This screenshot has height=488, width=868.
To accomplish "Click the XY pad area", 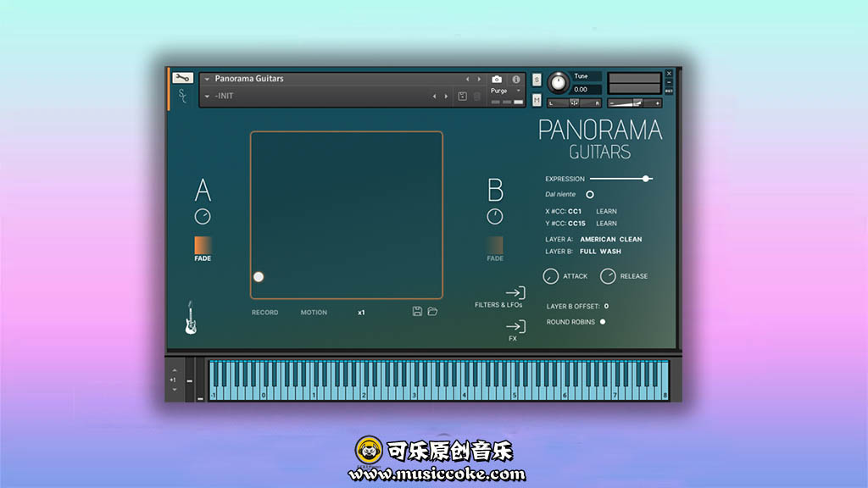I will click(347, 215).
